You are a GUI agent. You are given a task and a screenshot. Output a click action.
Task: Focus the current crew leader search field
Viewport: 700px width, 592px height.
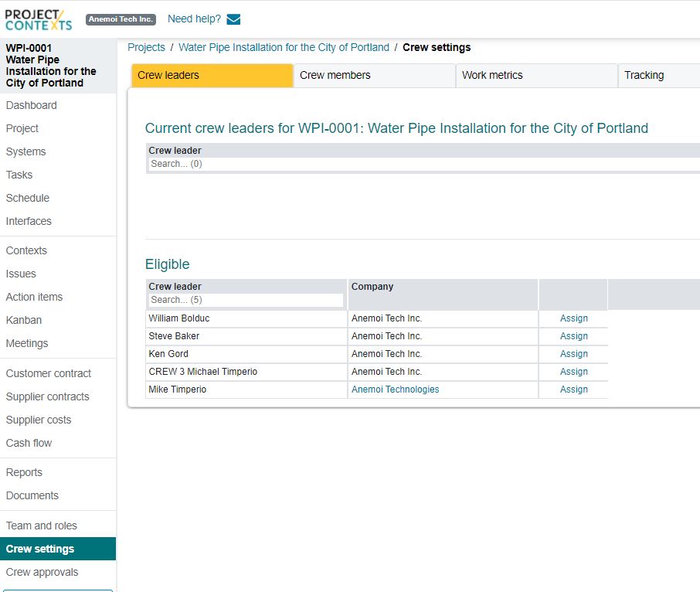tap(423, 164)
